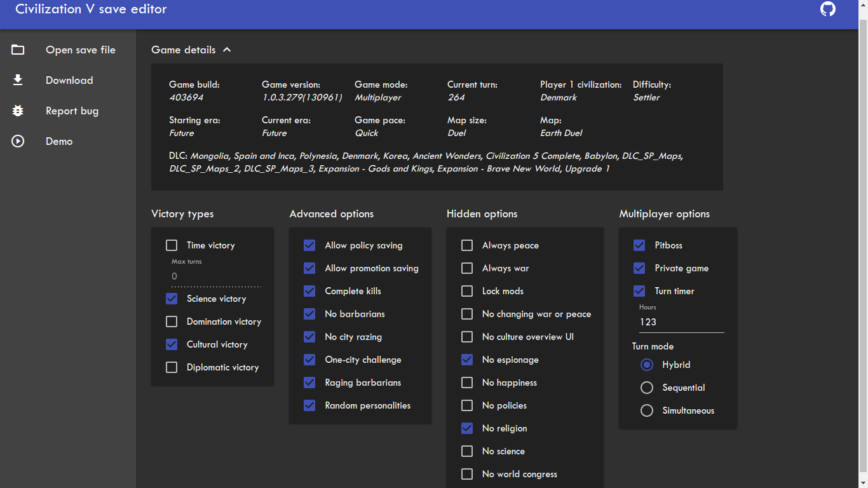
Task: Choose Report bug menu entry
Action: (x=68, y=111)
